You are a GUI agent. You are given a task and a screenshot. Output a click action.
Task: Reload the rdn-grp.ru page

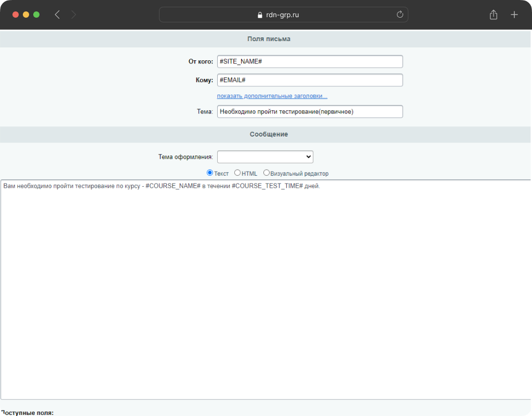coord(400,15)
